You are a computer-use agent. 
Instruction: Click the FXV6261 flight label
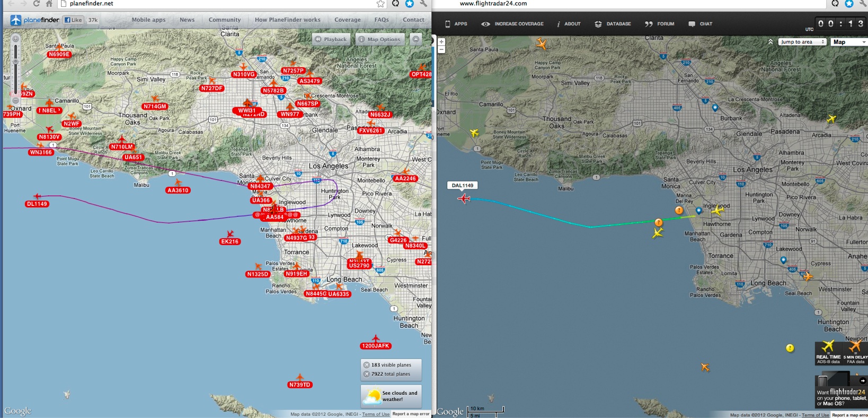click(x=370, y=130)
